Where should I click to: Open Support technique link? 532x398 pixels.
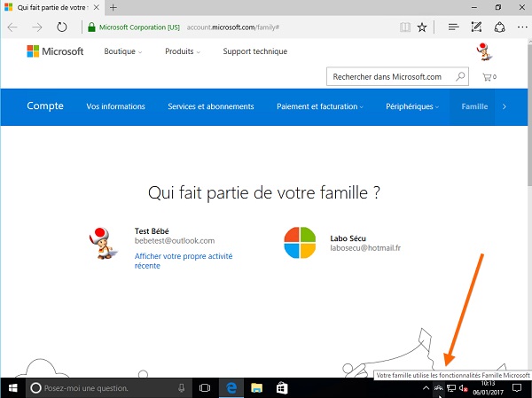255,51
